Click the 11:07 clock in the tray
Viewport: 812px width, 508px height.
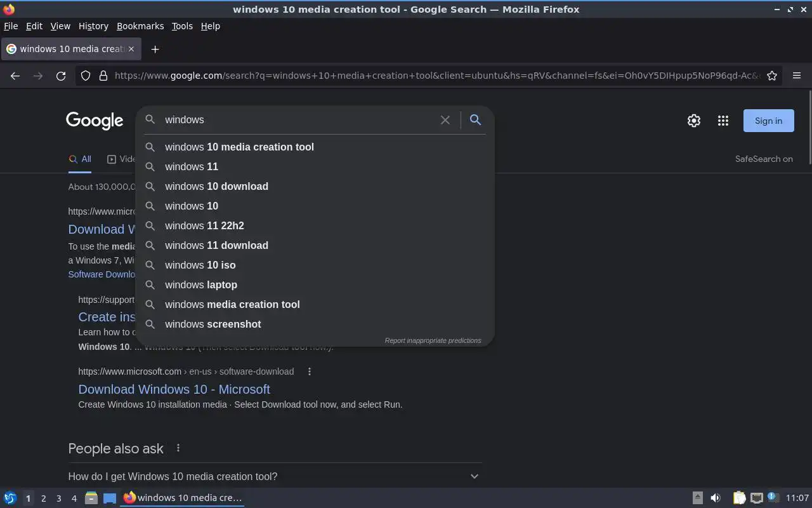click(797, 498)
